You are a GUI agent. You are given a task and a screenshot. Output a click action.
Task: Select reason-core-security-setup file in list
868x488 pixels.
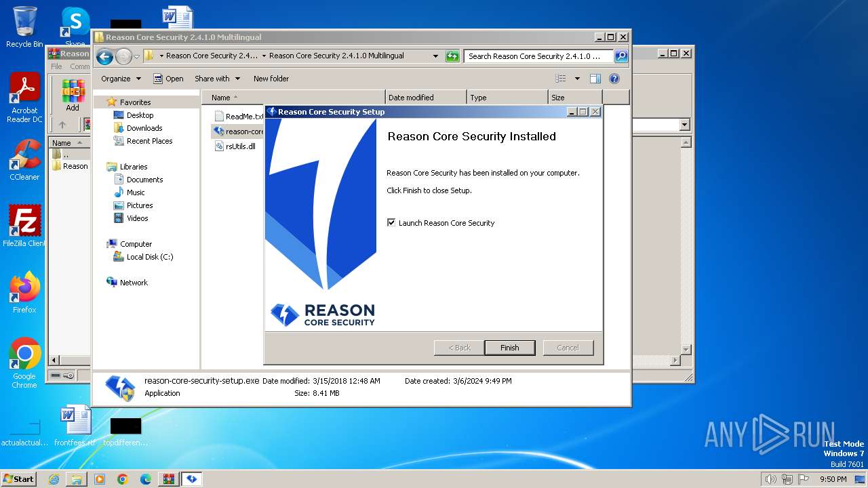point(239,131)
